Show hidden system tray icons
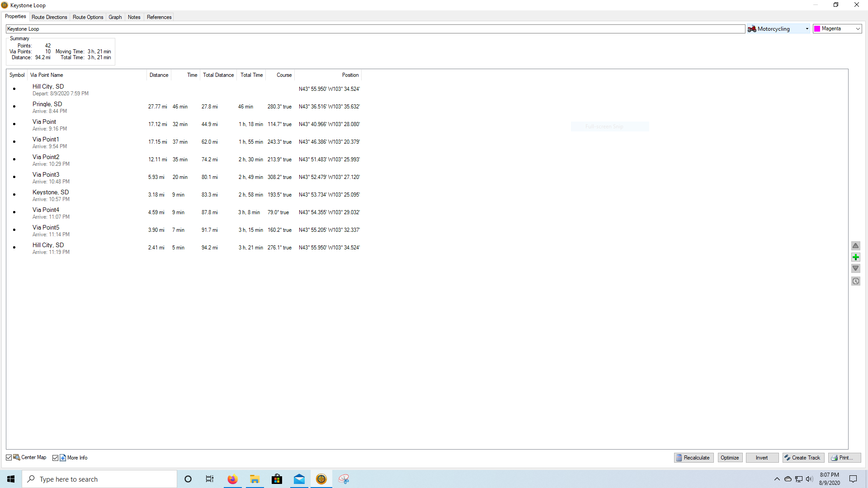The height and width of the screenshot is (488, 868). point(777,479)
